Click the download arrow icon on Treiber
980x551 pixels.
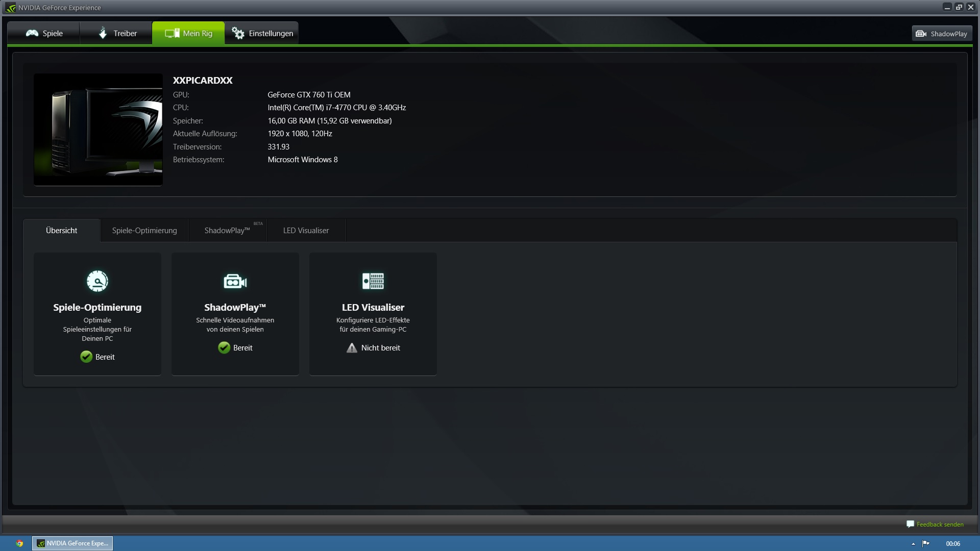(x=103, y=33)
